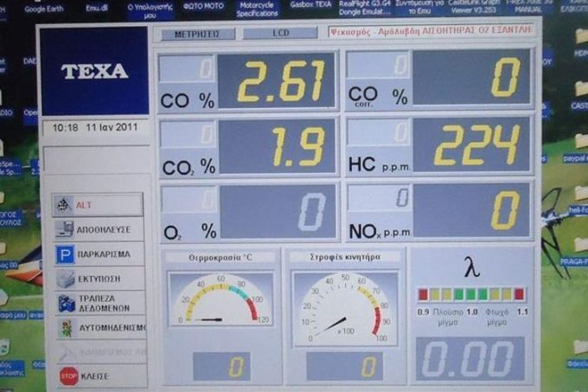
Task: Click the red STOP ΚΛΕΙΣΕ icon
Action: click(68, 376)
